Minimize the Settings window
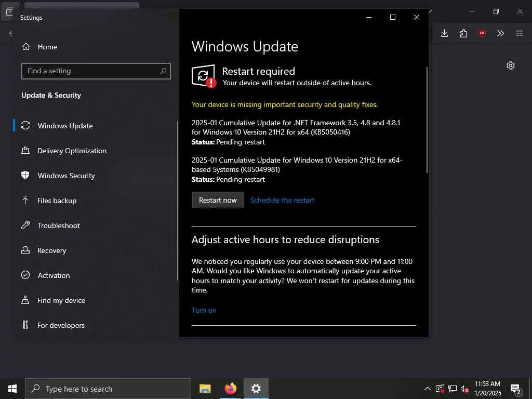The image size is (532, 399). click(369, 17)
